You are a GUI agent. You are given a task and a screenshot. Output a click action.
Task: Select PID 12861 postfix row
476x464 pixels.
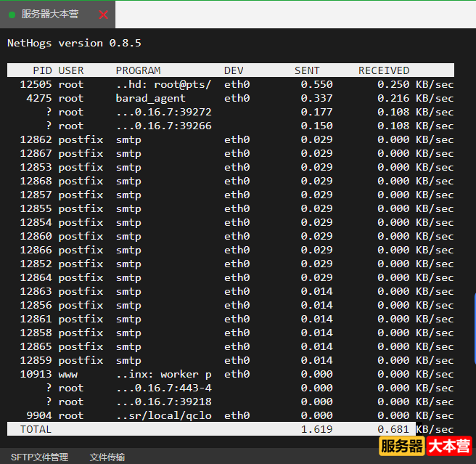click(231, 319)
